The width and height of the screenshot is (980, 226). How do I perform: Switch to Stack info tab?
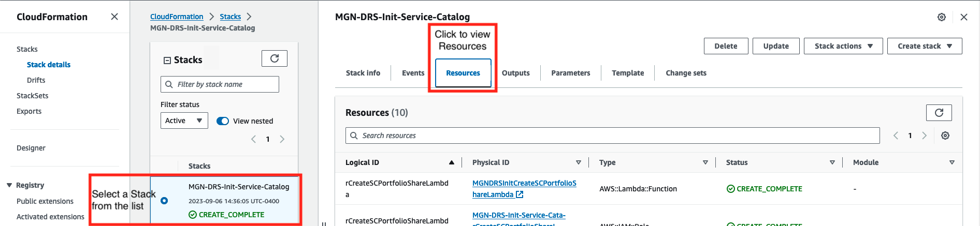click(x=363, y=73)
